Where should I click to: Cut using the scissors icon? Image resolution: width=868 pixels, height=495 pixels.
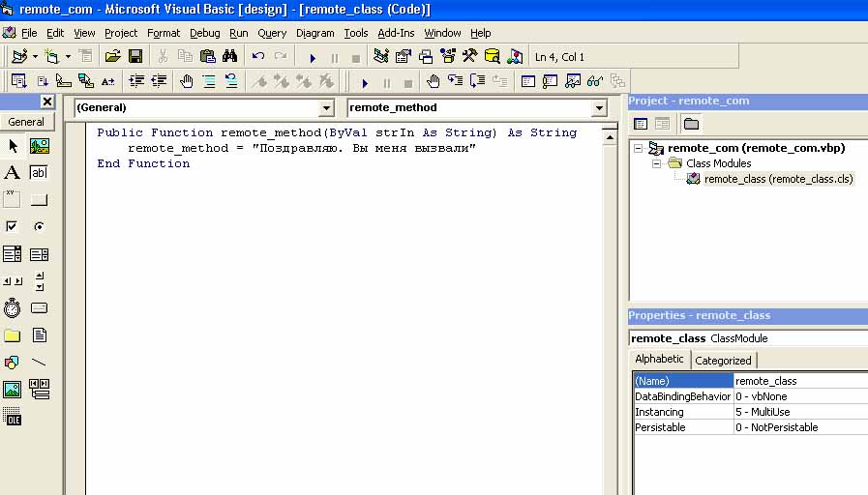pos(163,56)
